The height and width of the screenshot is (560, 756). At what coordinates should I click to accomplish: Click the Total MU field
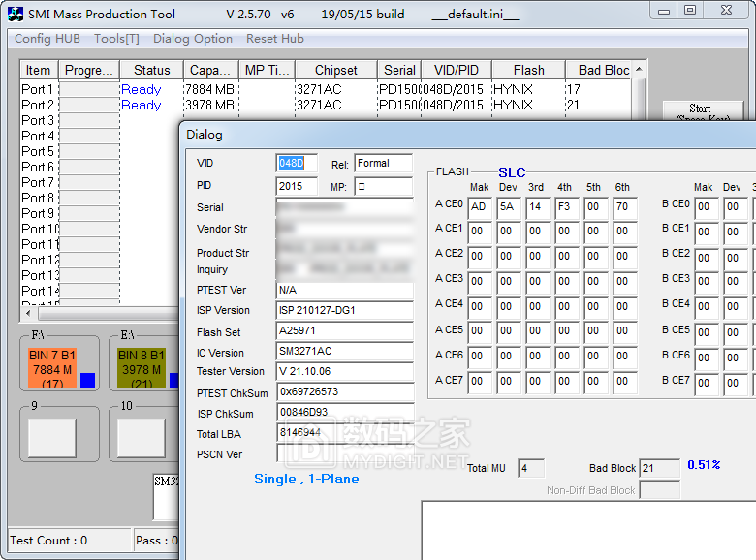531,468
